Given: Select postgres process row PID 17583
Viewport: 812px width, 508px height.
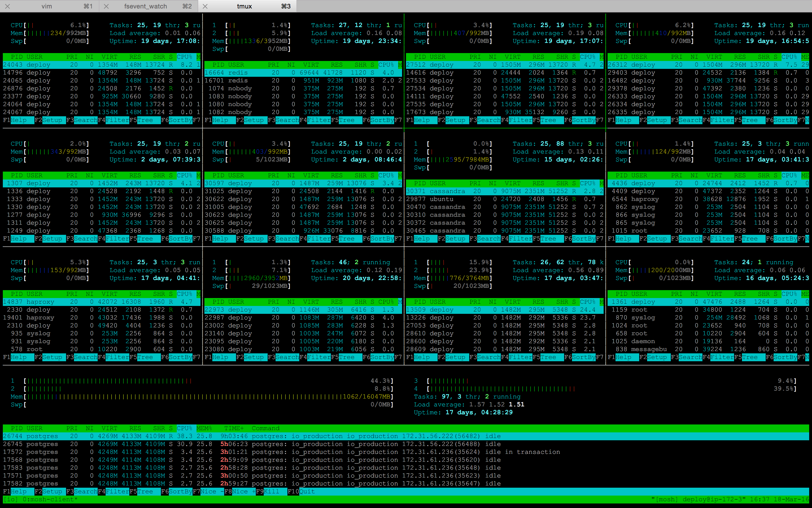Looking at the screenshot, I should point(406,468).
